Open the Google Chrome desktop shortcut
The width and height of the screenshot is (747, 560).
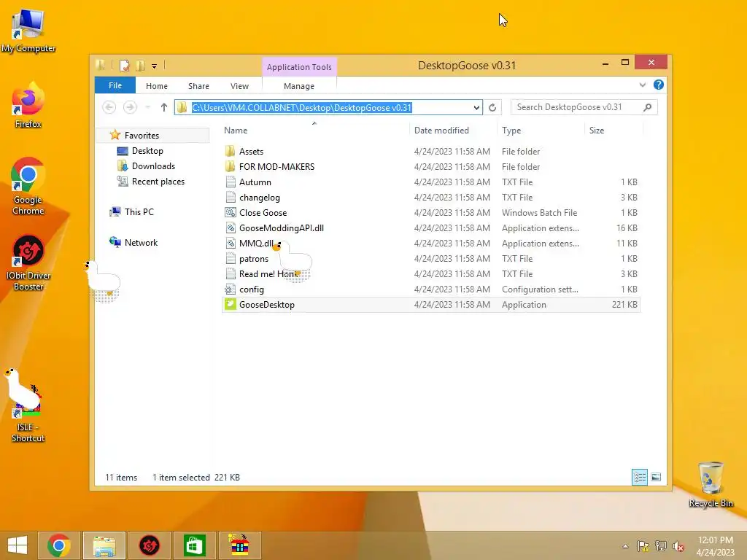pos(28,186)
